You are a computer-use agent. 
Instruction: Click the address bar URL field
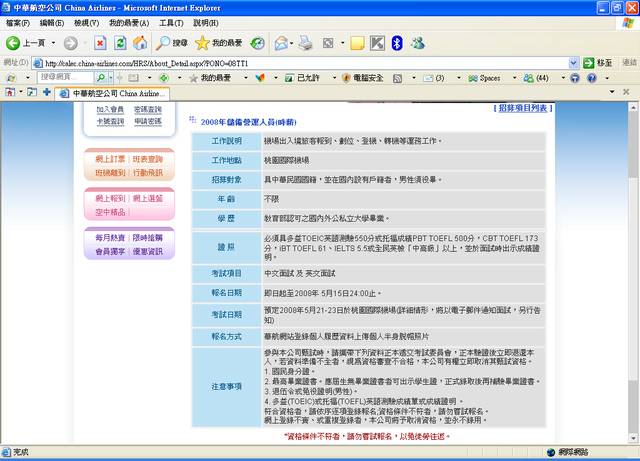click(300, 63)
